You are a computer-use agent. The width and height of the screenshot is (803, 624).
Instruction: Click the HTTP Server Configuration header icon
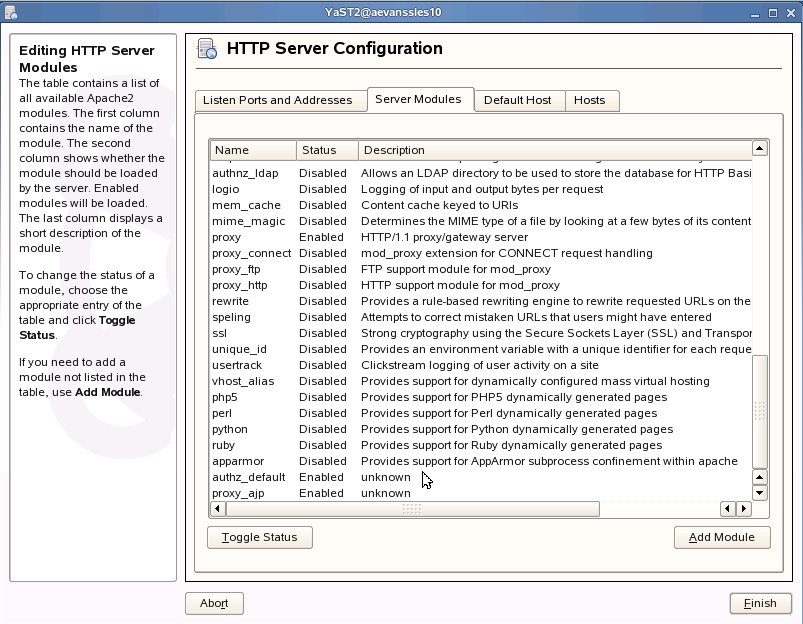[207, 49]
